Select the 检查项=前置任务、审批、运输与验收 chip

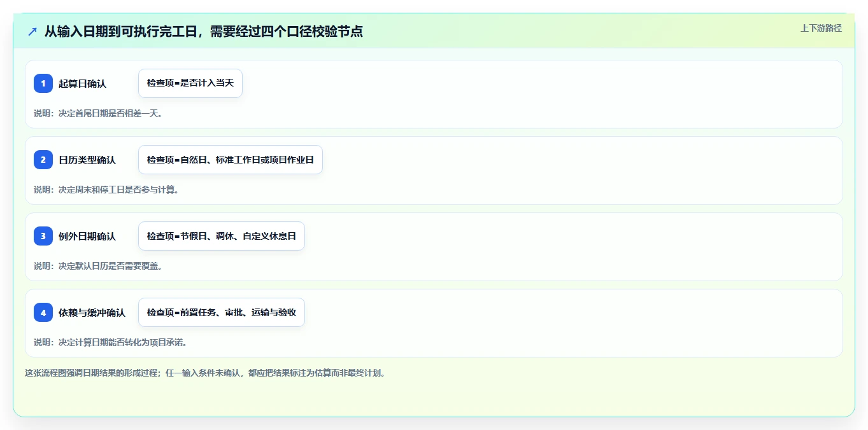pyautogui.click(x=222, y=312)
